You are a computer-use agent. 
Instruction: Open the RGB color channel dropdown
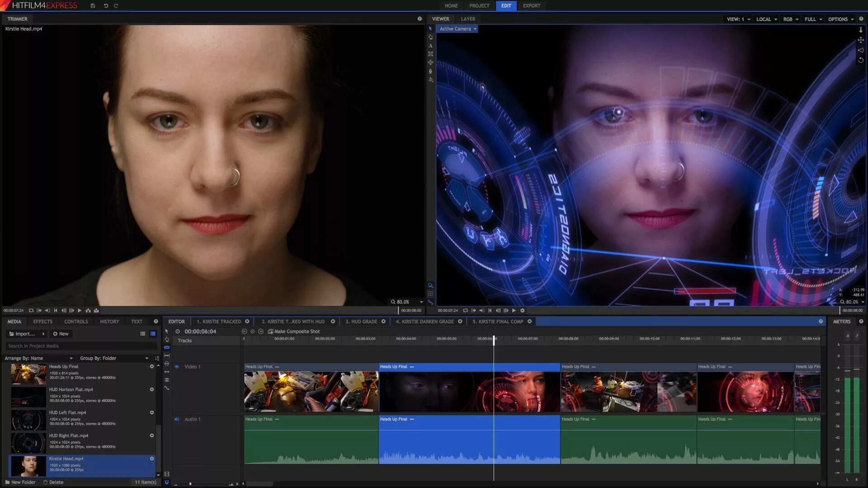point(791,19)
